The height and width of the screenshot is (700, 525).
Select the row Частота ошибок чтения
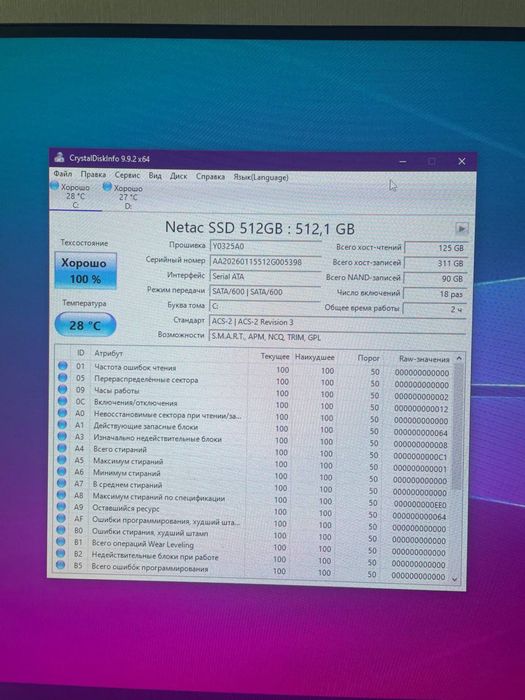254,369
